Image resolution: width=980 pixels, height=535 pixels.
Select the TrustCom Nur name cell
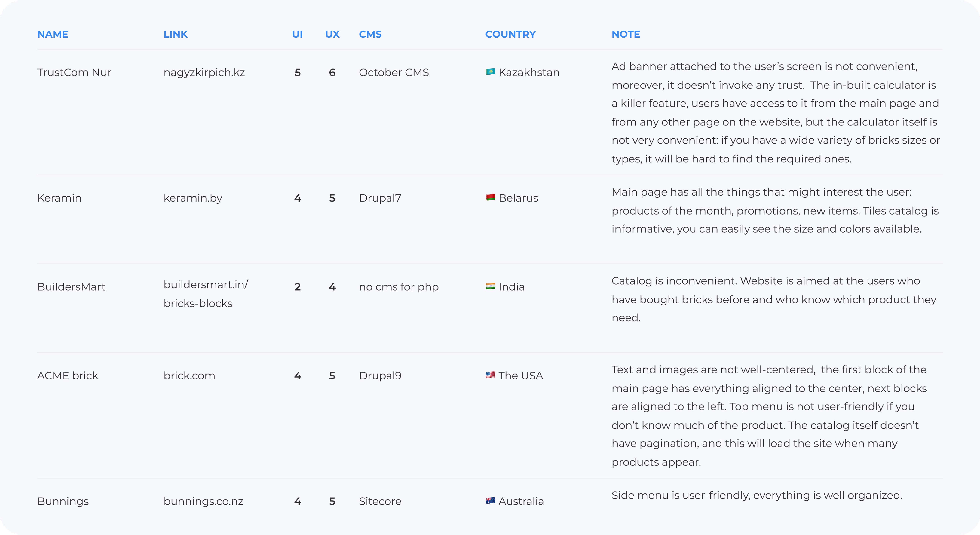(x=74, y=72)
